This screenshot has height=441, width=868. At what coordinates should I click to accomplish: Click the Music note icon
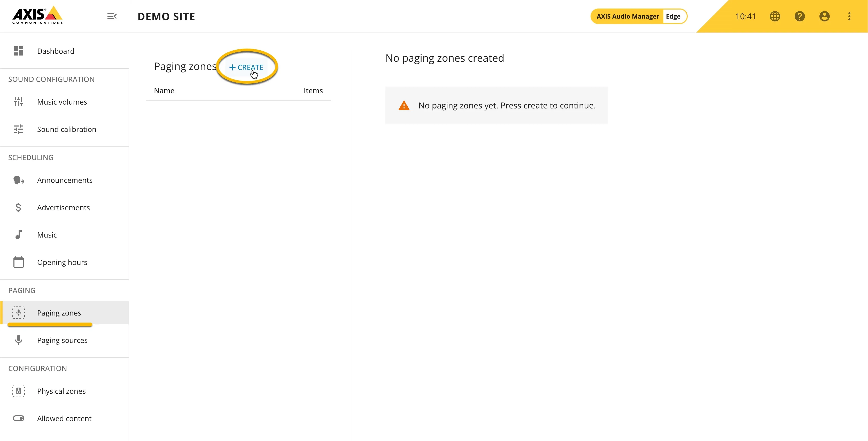click(19, 235)
